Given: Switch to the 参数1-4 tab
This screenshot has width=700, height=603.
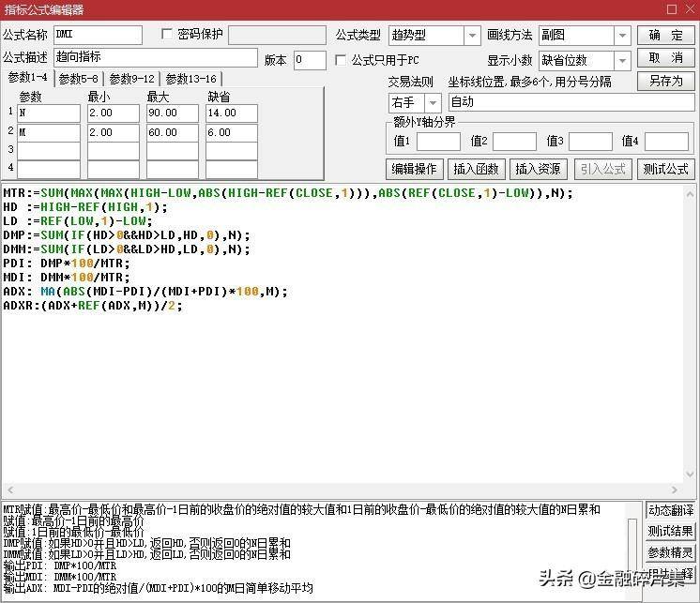Looking at the screenshot, I should pyautogui.click(x=27, y=78).
